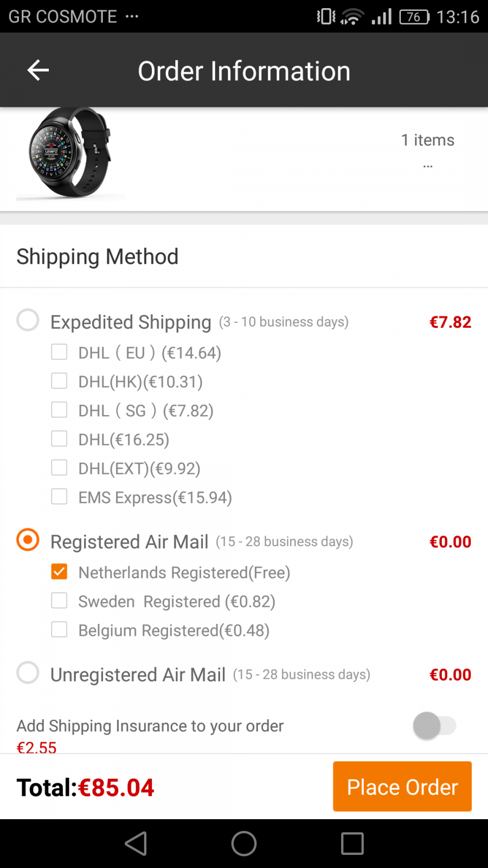This screenshot has width=488, height=868.
Task: Tap the vibrate mode status icon
Action: 326,16
